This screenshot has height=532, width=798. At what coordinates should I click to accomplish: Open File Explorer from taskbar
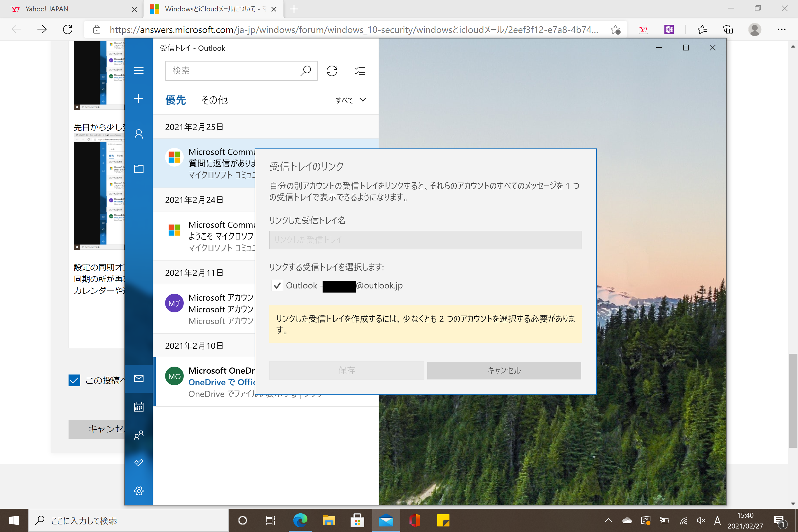(328, 520)
